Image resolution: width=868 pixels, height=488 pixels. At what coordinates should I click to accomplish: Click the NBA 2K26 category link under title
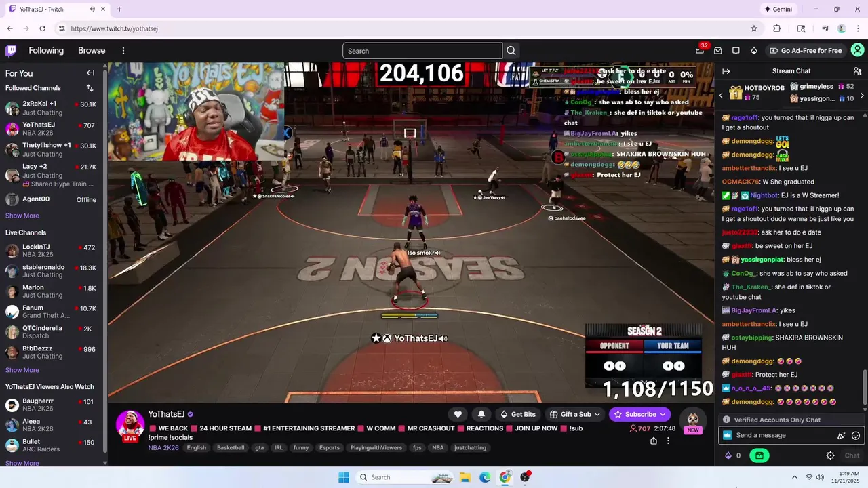click(x=163, y=448)
